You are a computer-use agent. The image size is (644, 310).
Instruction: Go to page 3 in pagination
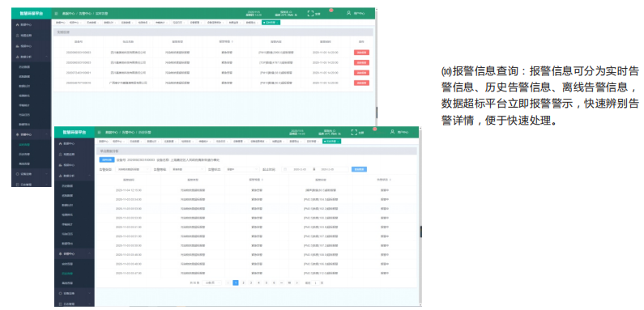pos(251,282)
